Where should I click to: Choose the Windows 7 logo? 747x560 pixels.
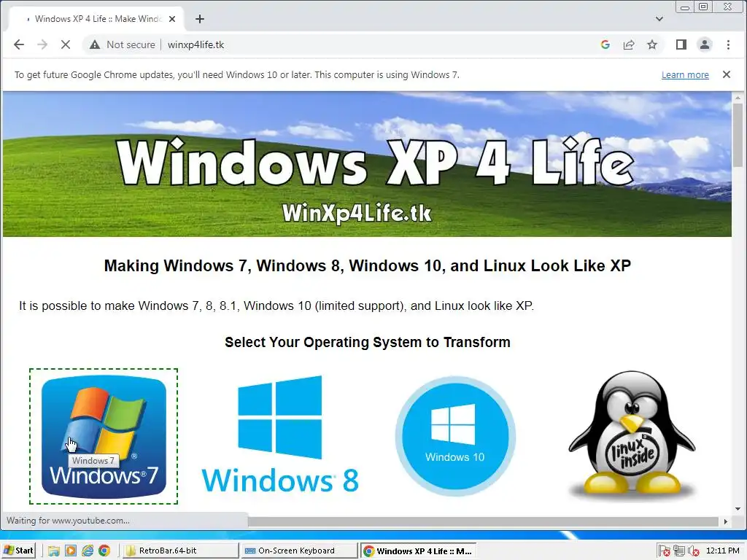tap(104, 436)
